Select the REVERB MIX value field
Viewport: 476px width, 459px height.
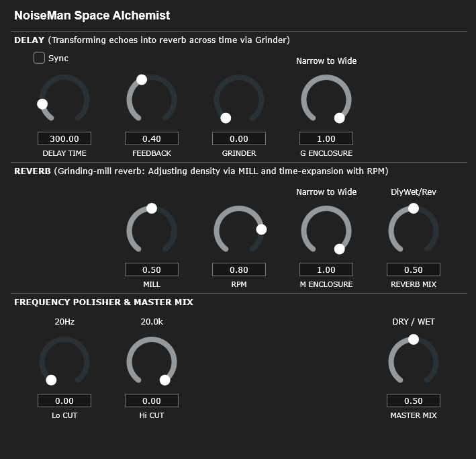pos(414,269)
